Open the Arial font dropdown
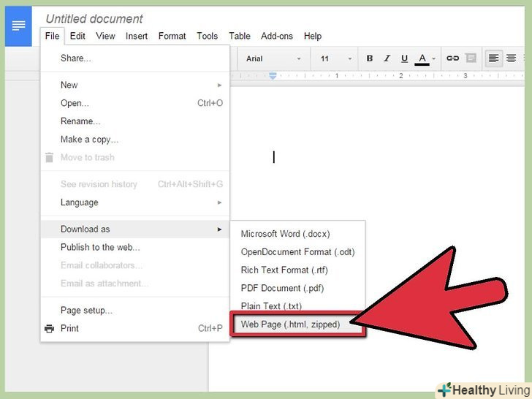The height and width of the screenshot is (399, 532). pyautogui.click(x=273, y=58)
